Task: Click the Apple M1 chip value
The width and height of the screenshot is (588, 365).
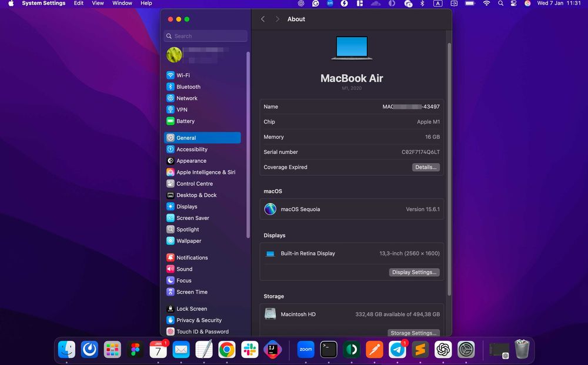Action: click(428, 122)
